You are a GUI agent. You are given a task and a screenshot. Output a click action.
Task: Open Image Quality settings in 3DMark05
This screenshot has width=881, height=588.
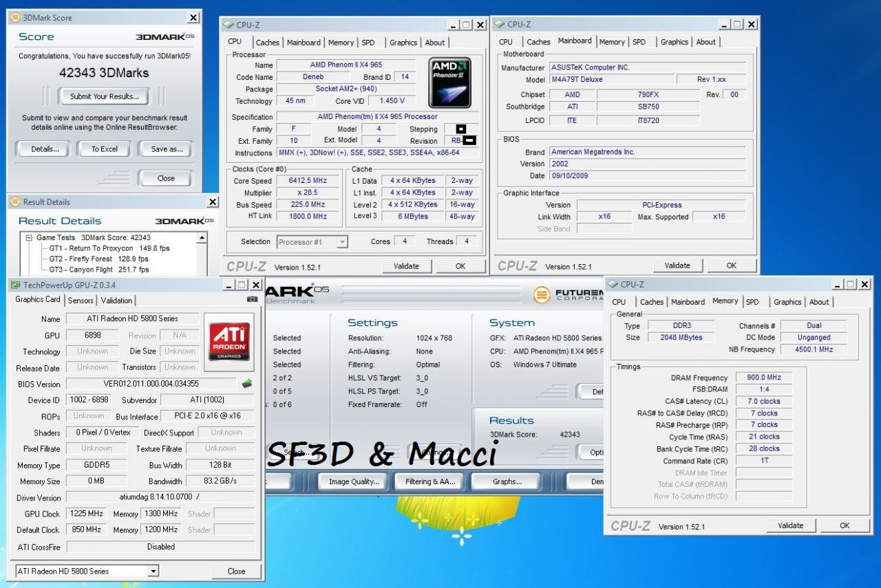pyautogui.click(x=354, y=481)
